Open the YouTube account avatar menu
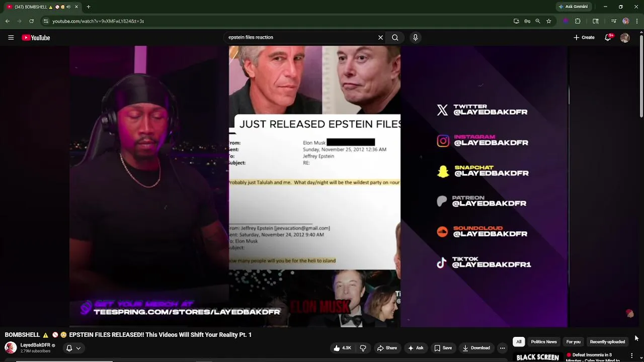644x362 pixels. (x=625, y=38)
